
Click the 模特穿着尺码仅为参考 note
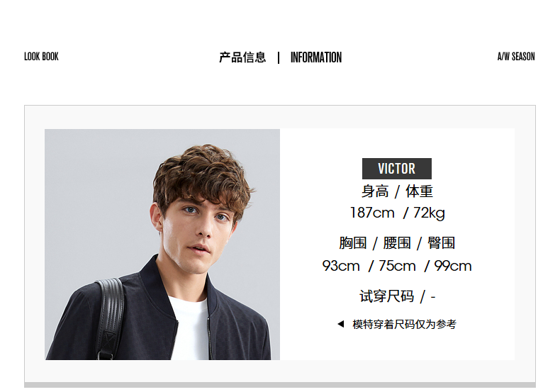pos(404,324)
